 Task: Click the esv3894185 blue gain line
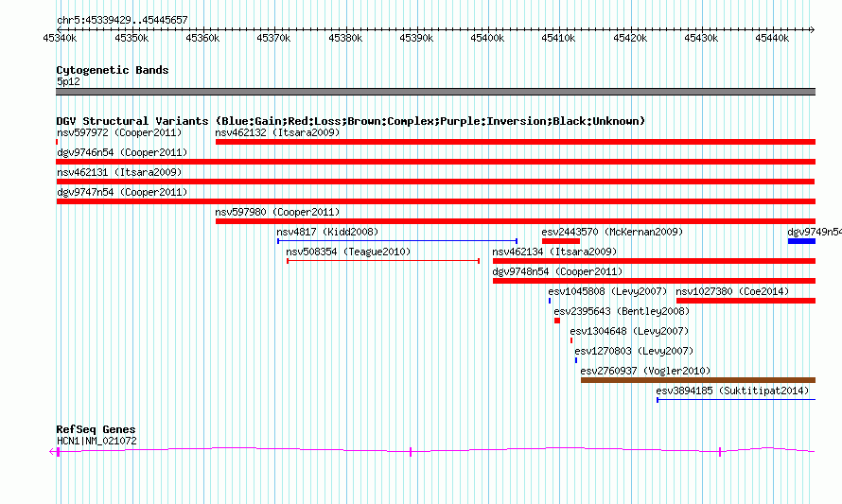(736, 400)
